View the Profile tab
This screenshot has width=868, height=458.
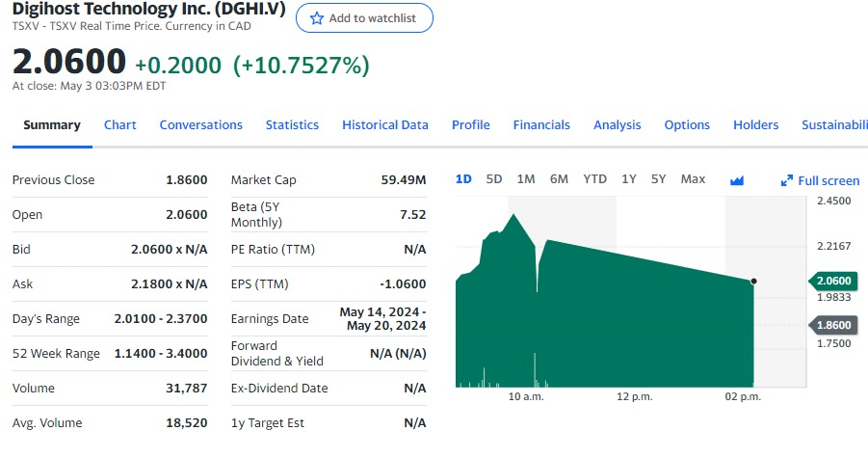470,125
